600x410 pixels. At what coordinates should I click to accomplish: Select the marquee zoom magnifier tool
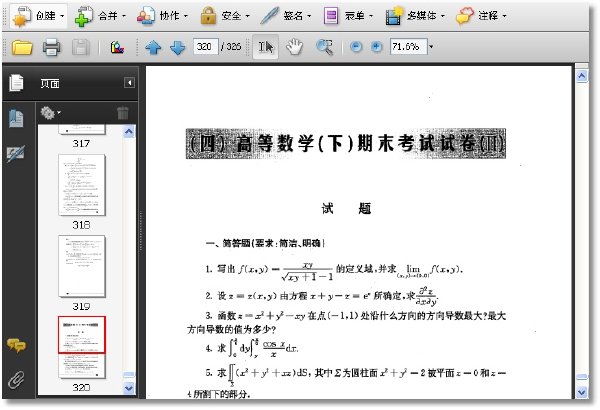(324, 47)
